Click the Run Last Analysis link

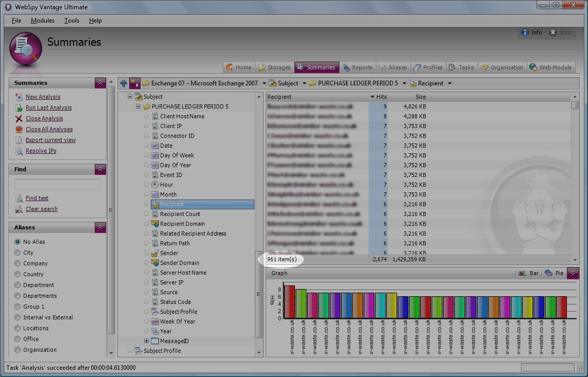coord(49,107)
